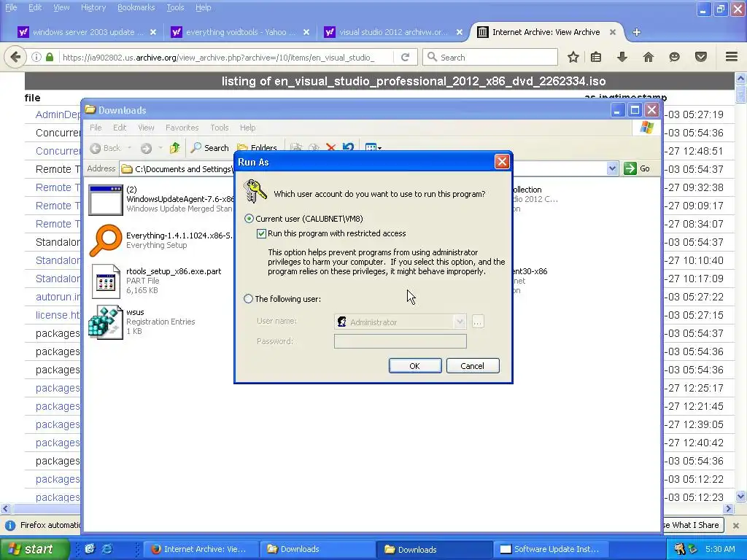Open license.htm link in archive listing
The height and width of the screenshot is (560, 747).
tap(58, 315)
